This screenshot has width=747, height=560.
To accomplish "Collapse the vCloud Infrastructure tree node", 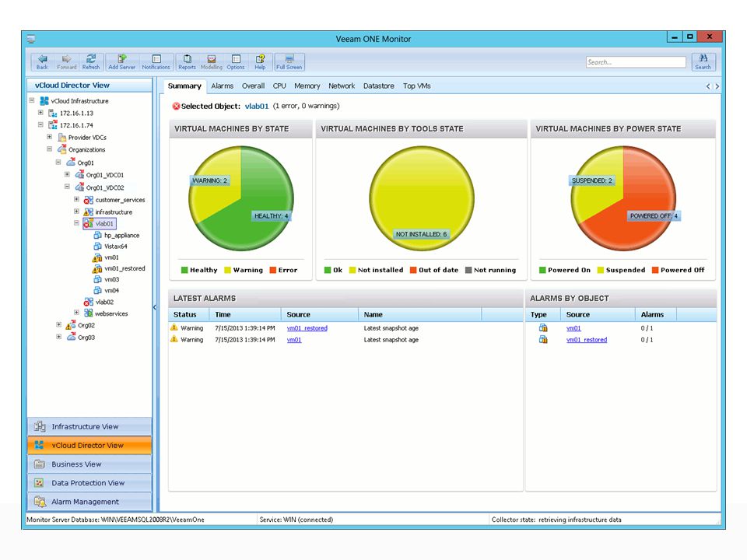I will click(x=31, y=100).
